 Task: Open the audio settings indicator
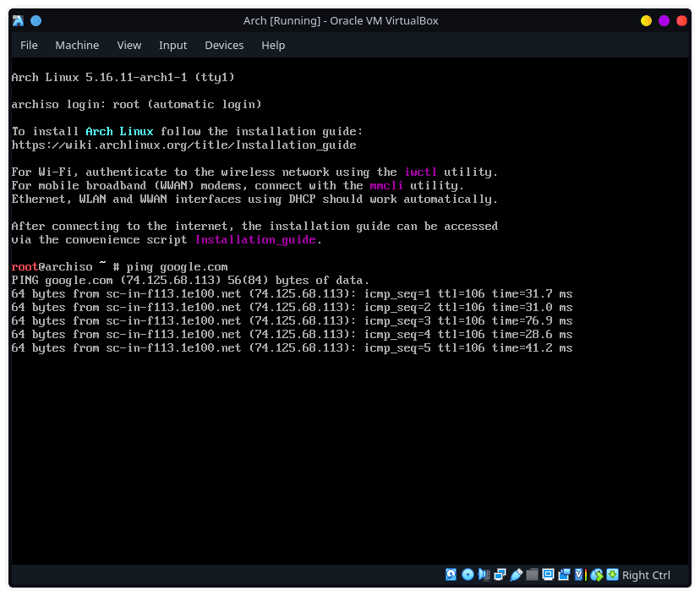(x=484, y=575)
